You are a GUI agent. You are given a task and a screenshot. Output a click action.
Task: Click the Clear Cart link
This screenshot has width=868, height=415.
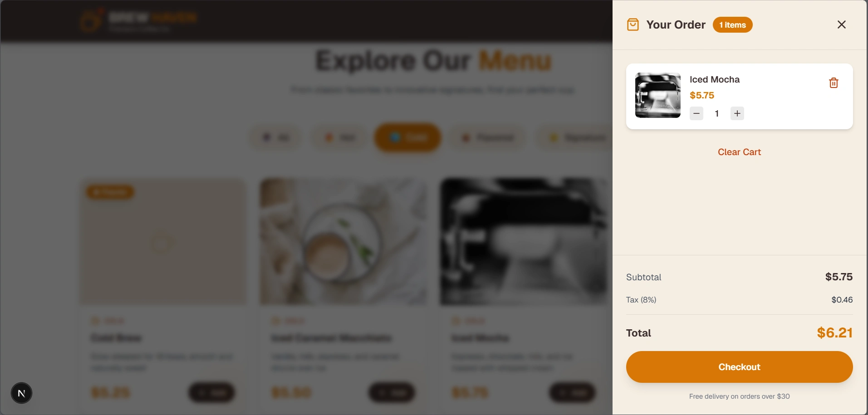(739, 152)
